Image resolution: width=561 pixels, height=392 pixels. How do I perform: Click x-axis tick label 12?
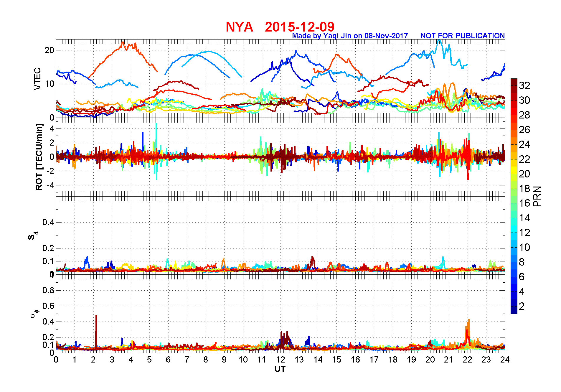280,360
